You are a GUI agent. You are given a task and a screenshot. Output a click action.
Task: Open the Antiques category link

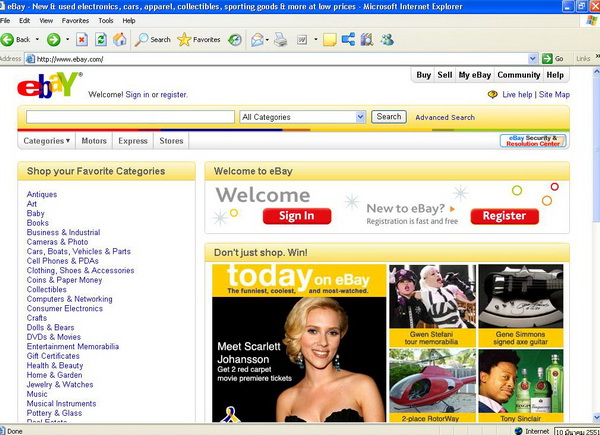pyautogui.click(x=42, y=194)
